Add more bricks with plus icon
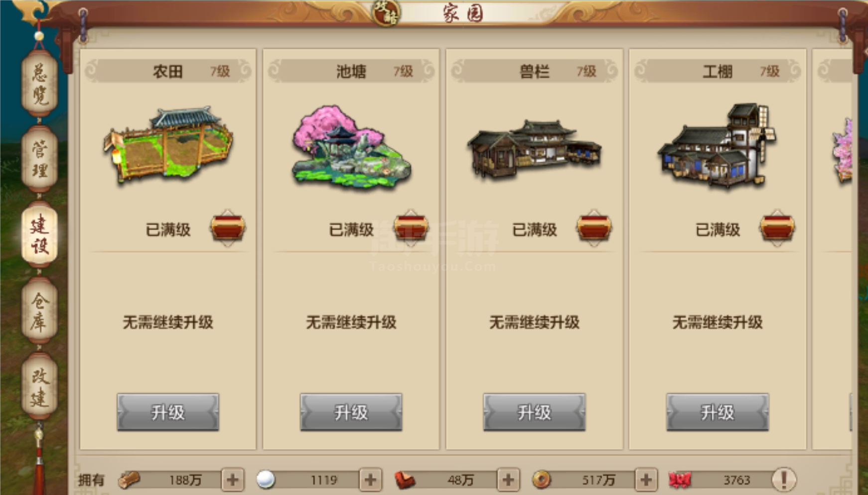Image resolution: width=868 pixels, height=495 pixels. pyautogui.click(x=508, y=480)
